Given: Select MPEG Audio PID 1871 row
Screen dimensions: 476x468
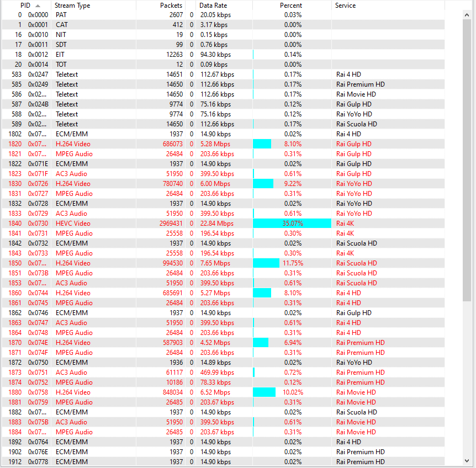Looking at the screenshot, I should (x=223, y=353).
